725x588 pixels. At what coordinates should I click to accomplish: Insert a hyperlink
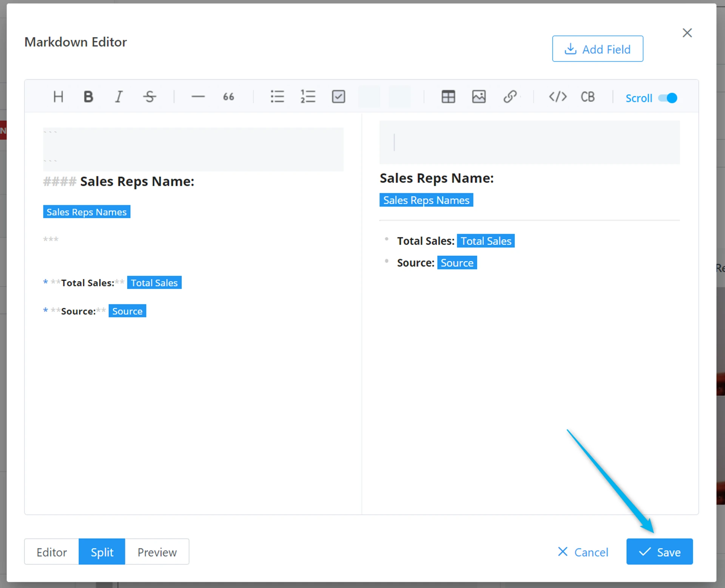[510, 97]
